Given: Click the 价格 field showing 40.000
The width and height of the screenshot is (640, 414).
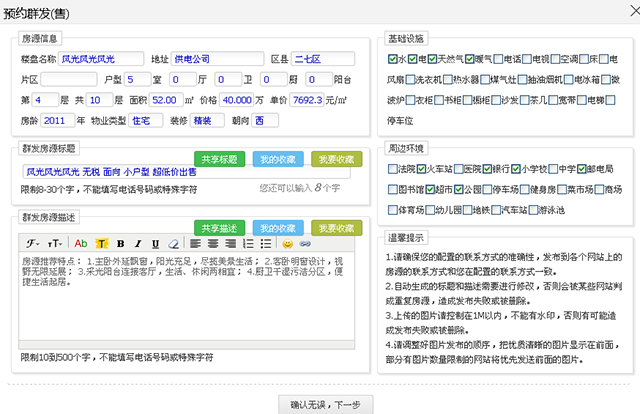Looking at the screenshot, I should coord(237,100).
